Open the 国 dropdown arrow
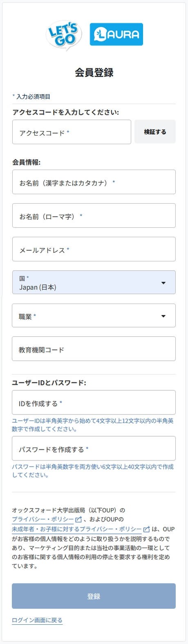Viewport: 188px width, 644px height. 163,283
